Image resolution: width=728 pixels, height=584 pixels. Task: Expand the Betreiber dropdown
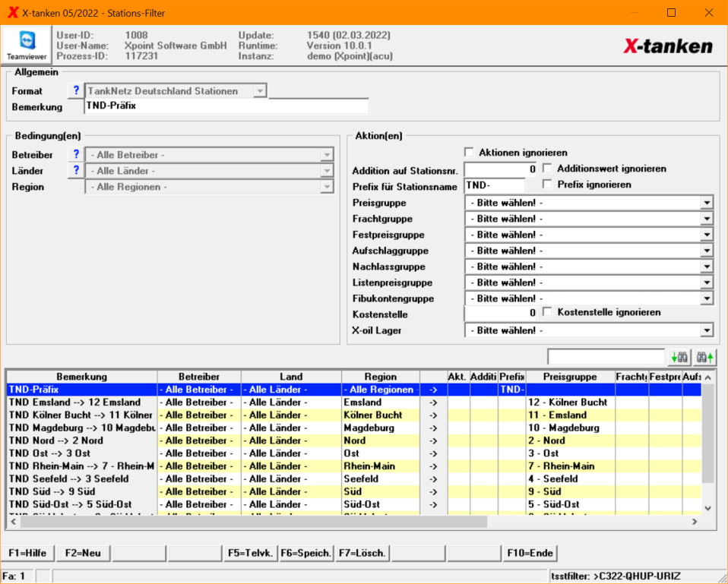tap(327, 154)
